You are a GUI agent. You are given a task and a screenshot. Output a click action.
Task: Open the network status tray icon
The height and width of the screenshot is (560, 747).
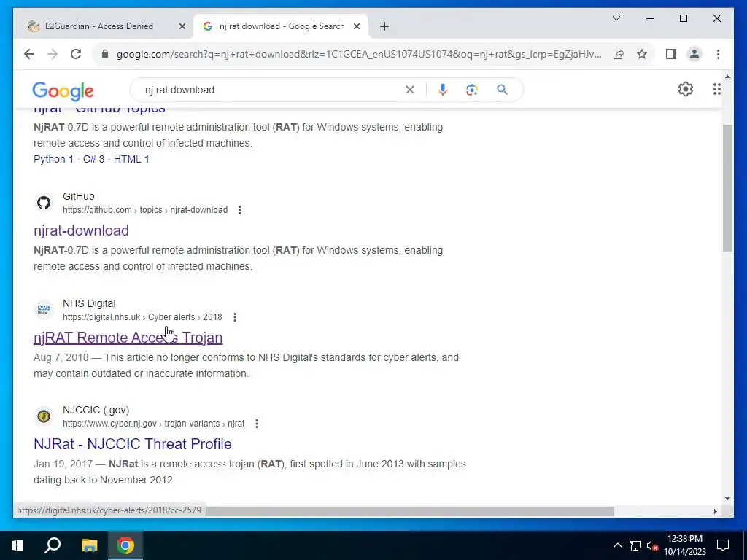point(635,545)
